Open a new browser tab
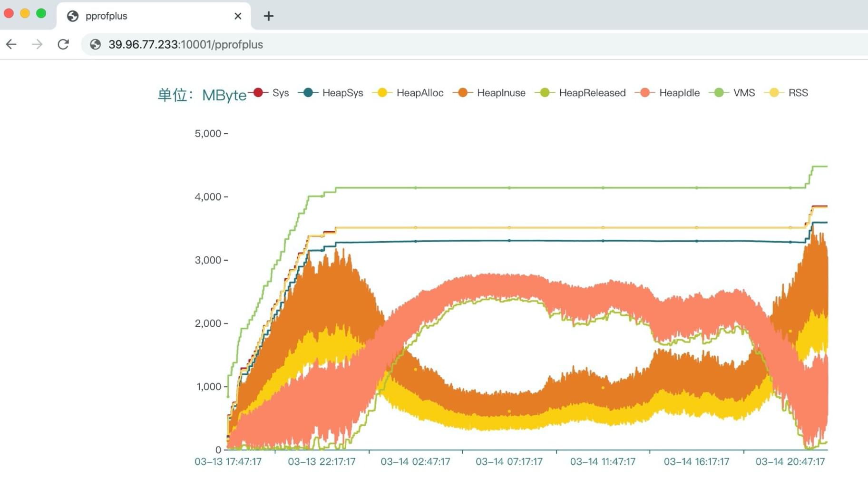Image resolution: width=868 pixels, height=498 pixels. point(268,16)
